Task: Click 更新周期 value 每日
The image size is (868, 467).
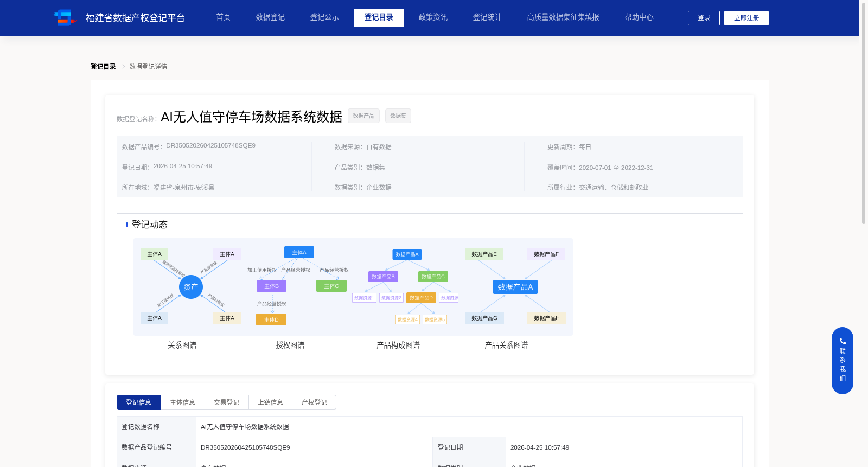Action: (x=585, y=147)
